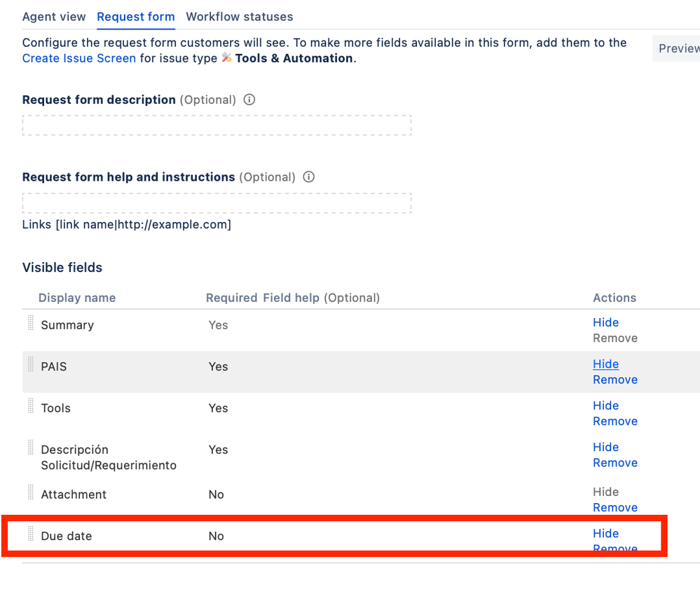Remove the PAIS field
700x592 pixels.
pos(615,380)
